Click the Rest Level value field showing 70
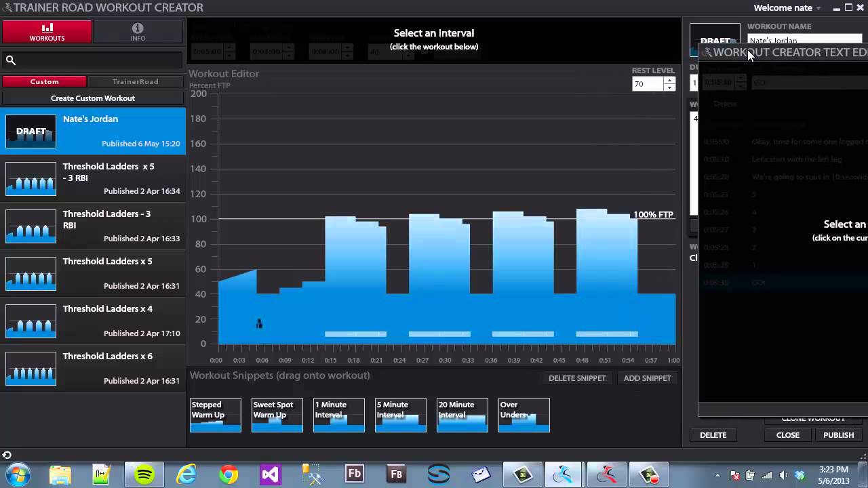This screenshot has width=868, height=488. click(648, 84)
